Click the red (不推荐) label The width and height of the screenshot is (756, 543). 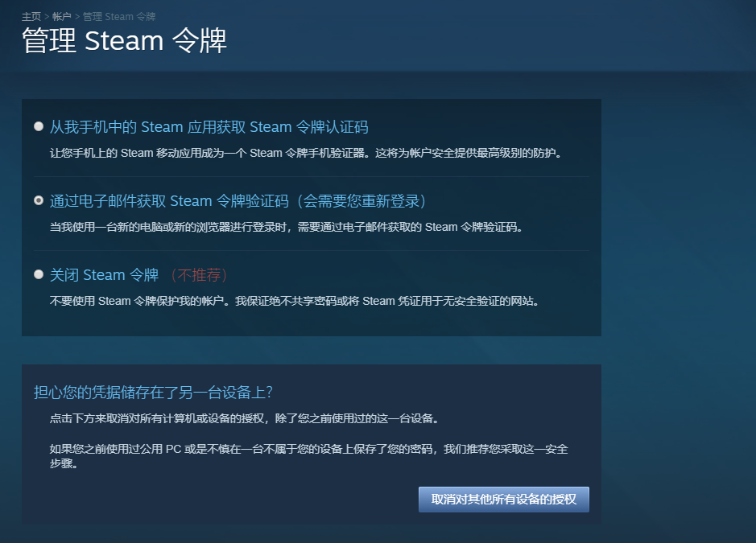pos(199,275)
